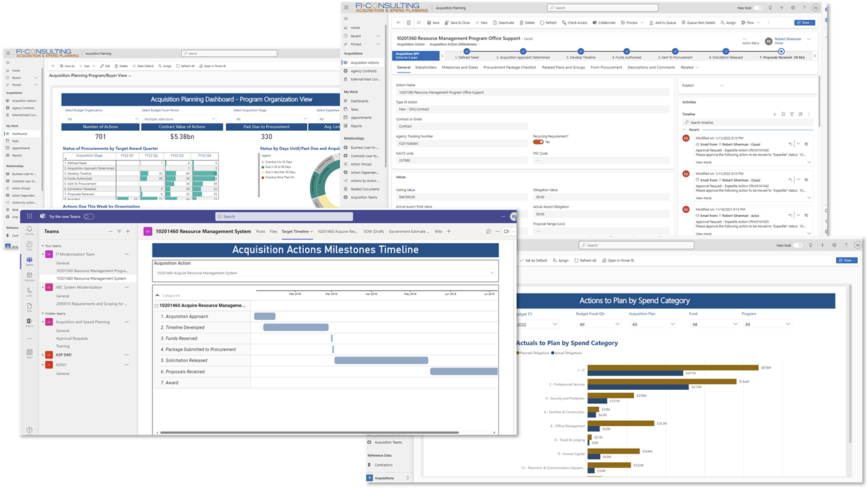
Task: Open the Descriptions and Comments tab
Action: tap(652, 67)
